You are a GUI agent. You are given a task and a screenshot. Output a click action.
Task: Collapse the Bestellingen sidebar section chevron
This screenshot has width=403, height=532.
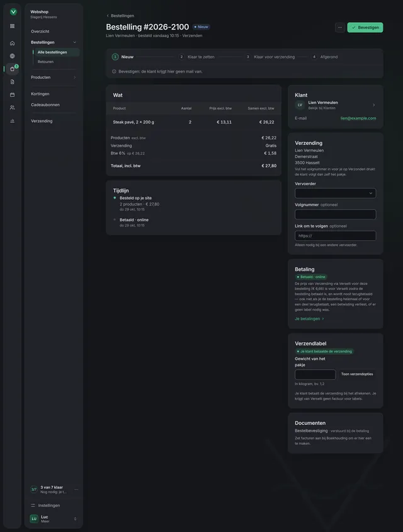tap(74, 42)
